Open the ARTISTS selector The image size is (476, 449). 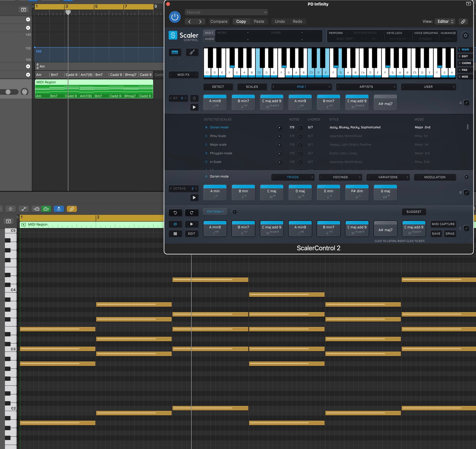[366, 87]
